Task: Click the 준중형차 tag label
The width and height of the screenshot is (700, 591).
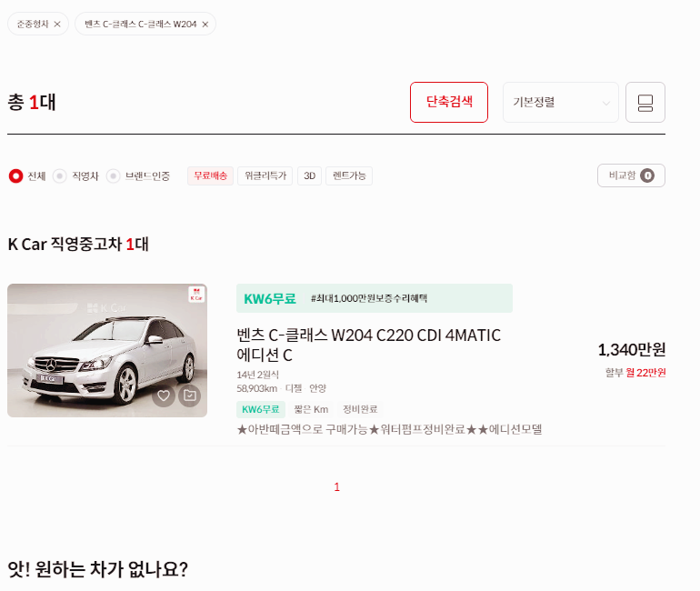Action: pyautogui.click(x=33, y=25)
